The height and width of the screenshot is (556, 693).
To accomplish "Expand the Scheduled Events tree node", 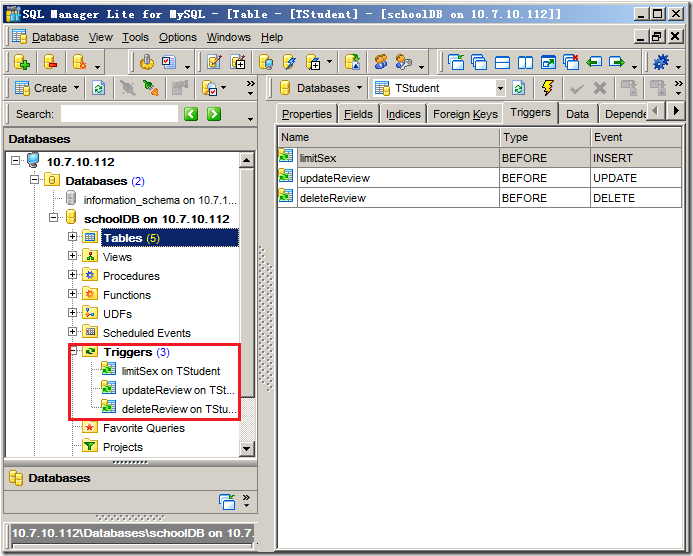I will tap(72, 331).
